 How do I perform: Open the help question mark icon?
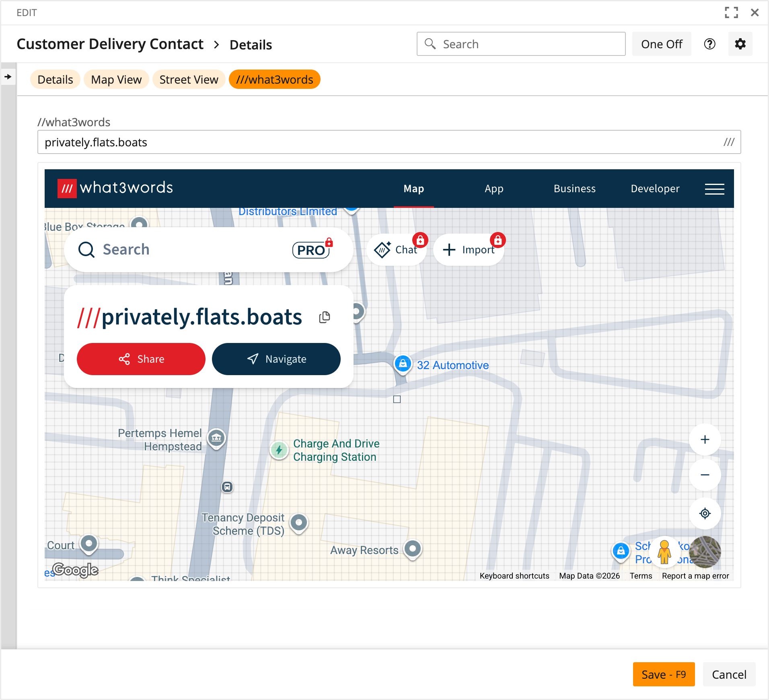(x=709, y=44)
